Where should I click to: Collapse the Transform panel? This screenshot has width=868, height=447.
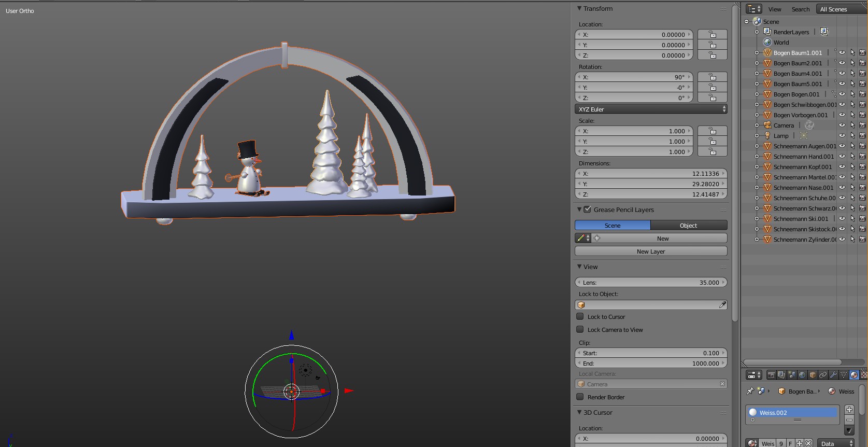(579, 8)
